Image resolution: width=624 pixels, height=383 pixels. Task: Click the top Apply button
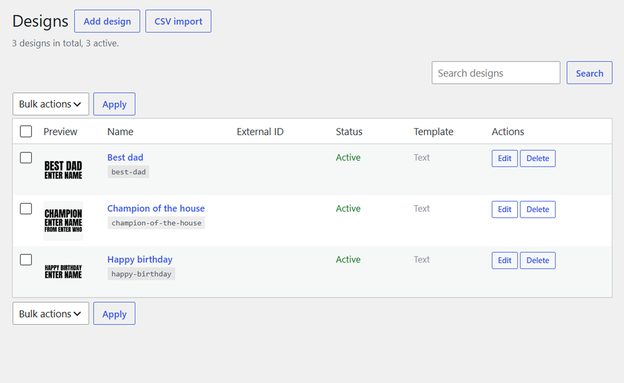(x=114, y=104)
